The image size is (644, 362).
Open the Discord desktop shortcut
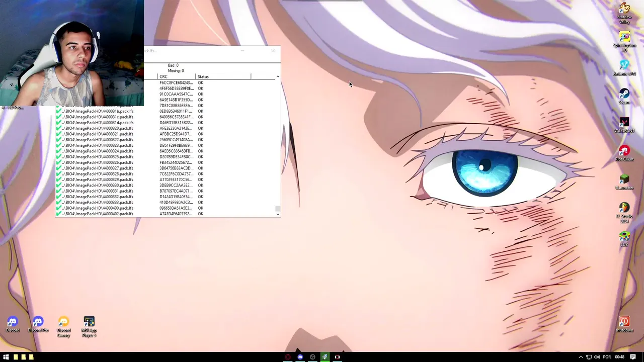13,325
